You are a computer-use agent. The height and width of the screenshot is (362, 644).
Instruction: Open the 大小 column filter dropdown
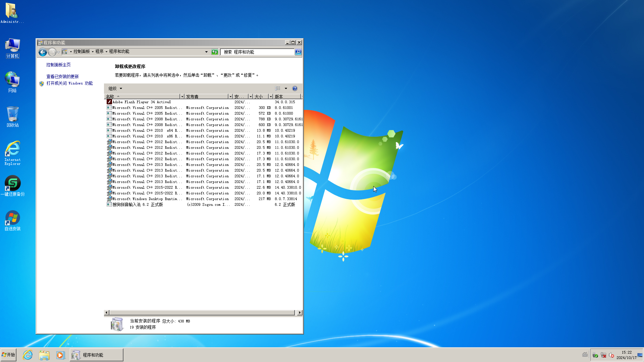[271, 97]
